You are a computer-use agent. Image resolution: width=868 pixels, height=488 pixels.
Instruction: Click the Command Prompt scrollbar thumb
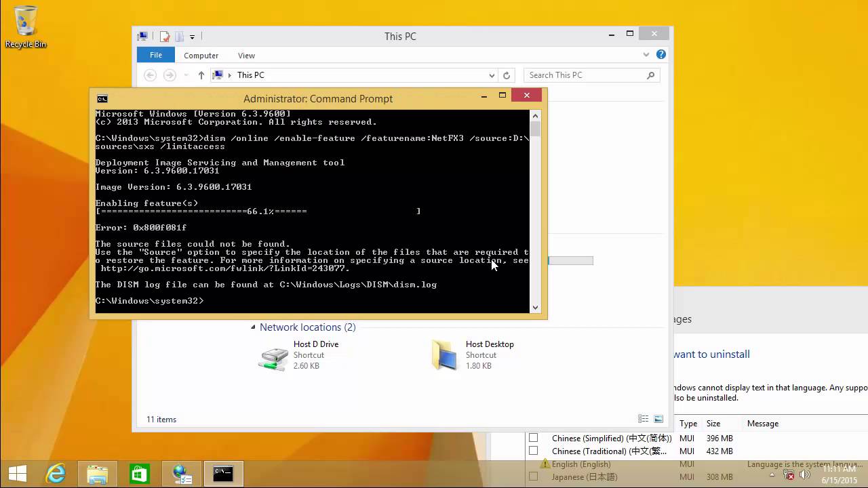[535, 129]
